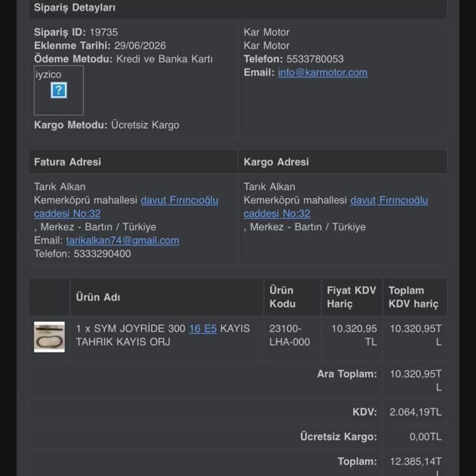Click the Sipariş Detayları section header
Screen dimensions: 476x476
point(74,7)
